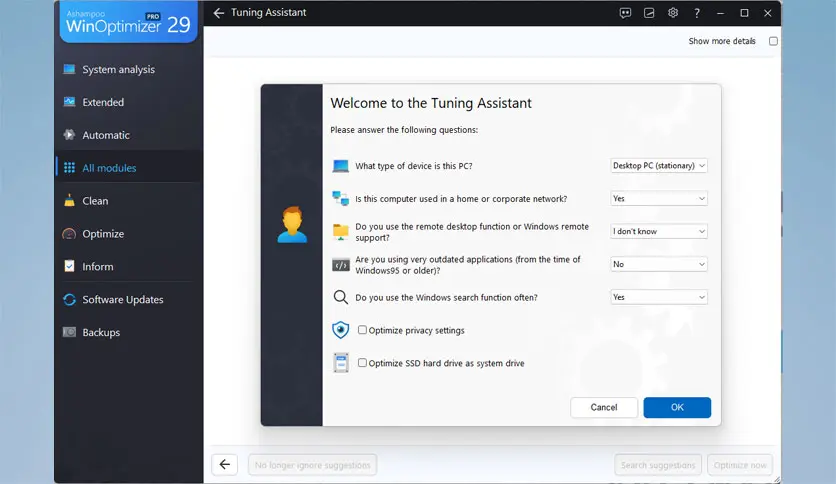Click the network computers icon

[341, 198]
